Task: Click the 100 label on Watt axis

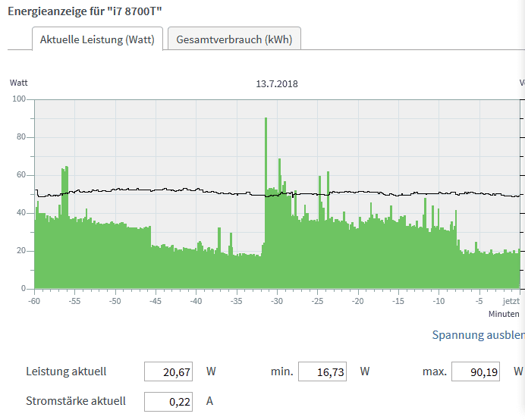Action: click(x=19, y=99)
